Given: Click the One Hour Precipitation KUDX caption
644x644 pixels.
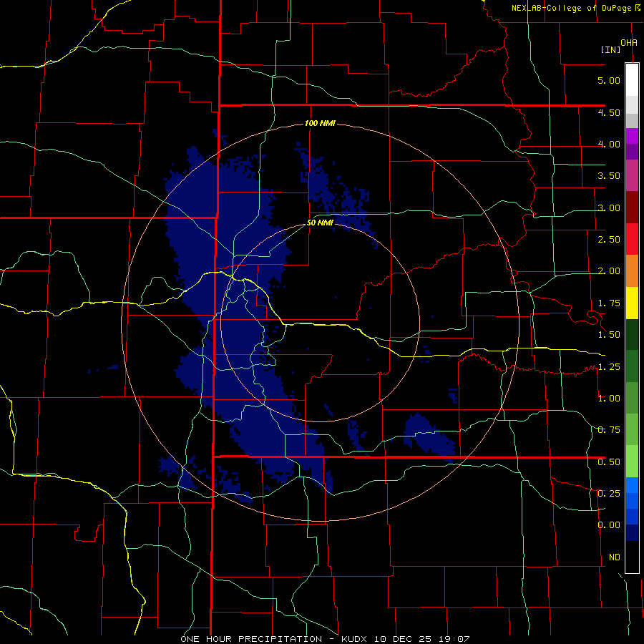Looking at the screenshot, I should point(325,639).
